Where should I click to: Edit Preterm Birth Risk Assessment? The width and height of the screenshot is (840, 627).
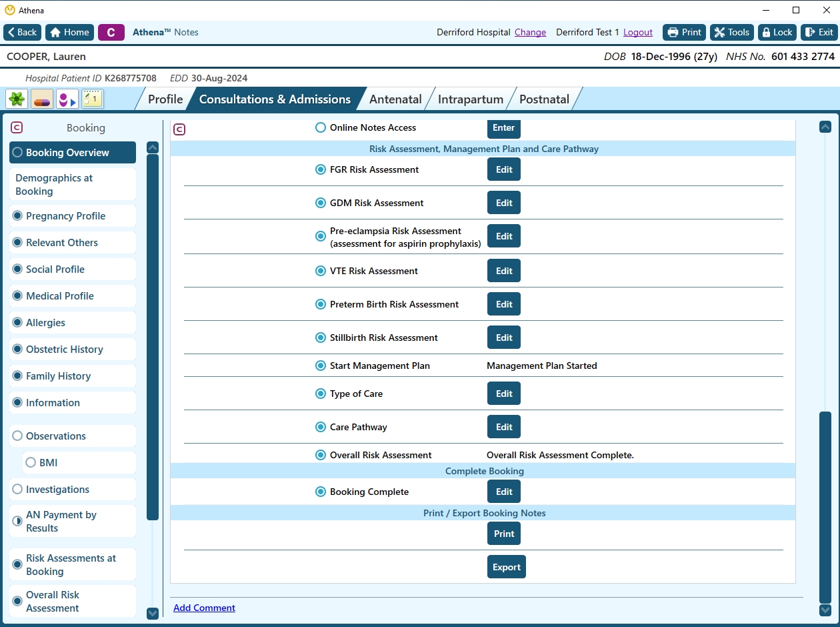click(504, 304)
